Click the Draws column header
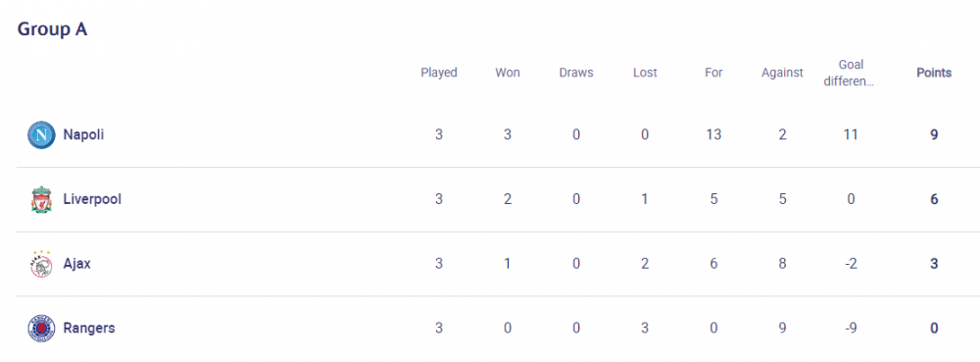The width and height of the screenshot is (980, 362). point(576,73)
